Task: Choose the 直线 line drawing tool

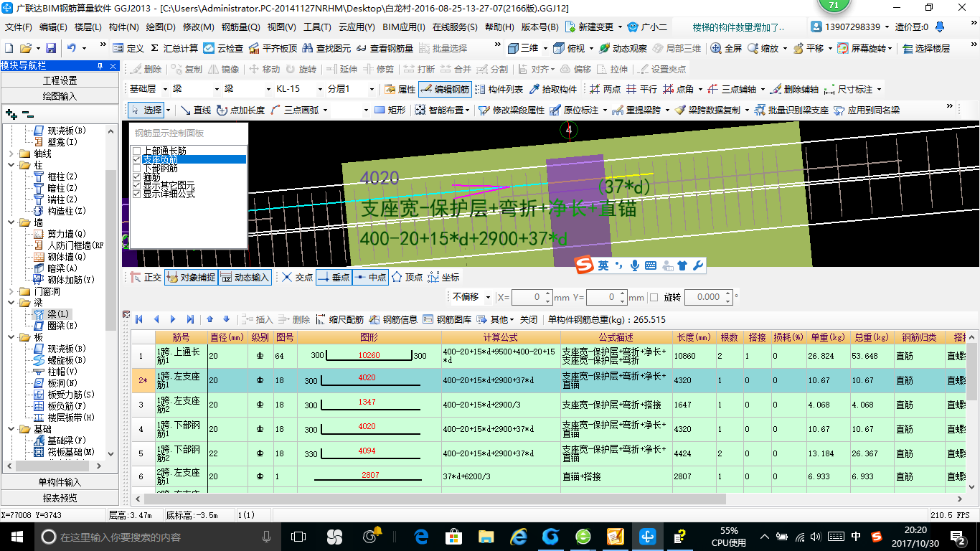Action: click(x=195, y=110)
